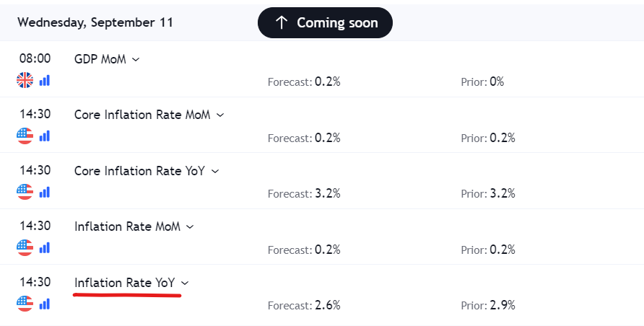Expand the GDP MoM chevron

point(136,59)
